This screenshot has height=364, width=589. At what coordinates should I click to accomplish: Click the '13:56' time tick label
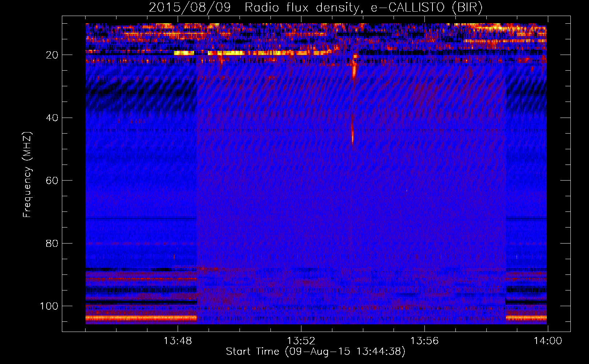[424, 341]
